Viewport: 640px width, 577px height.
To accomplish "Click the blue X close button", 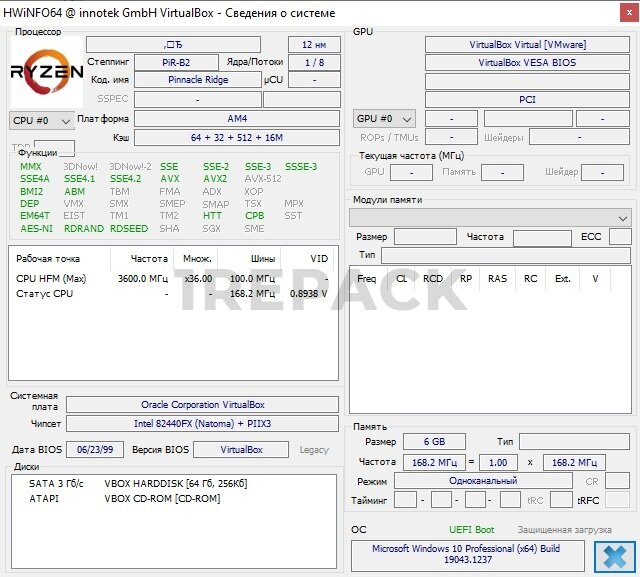I will [614, 555].
